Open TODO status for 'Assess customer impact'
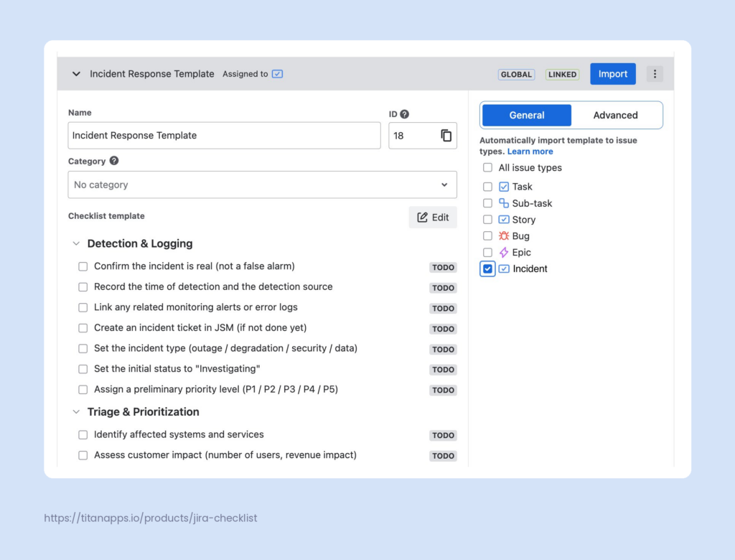Screen dimensions: 735x560 pyautogui.click(x=443, y=456)
